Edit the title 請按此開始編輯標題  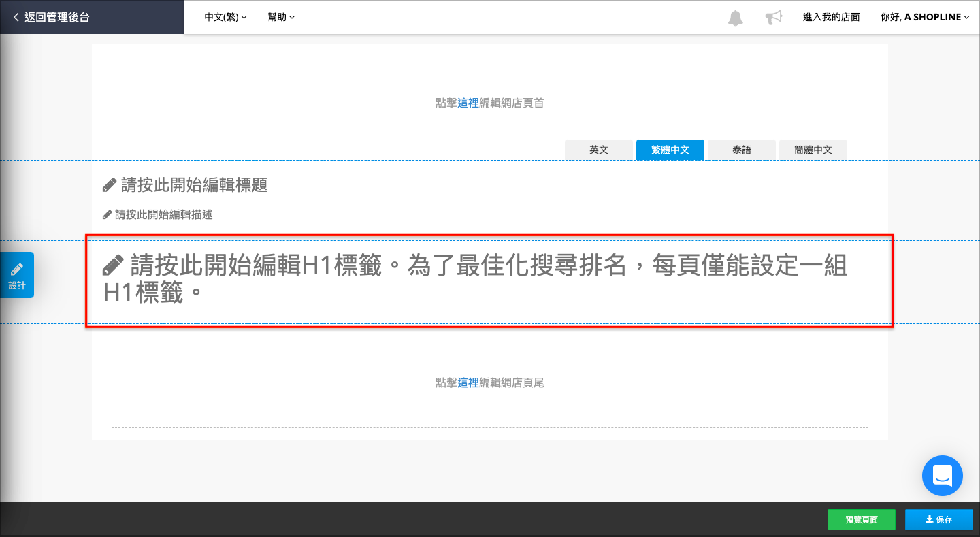194,184
